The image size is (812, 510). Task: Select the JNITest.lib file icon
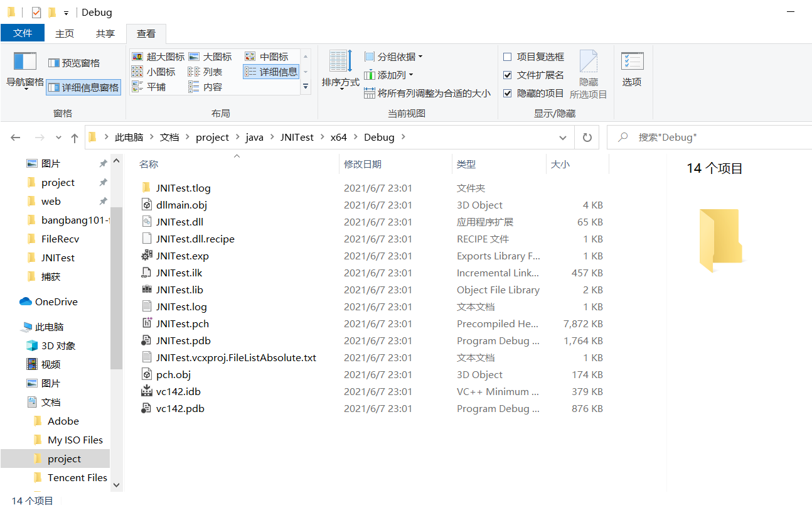[146, 290]
